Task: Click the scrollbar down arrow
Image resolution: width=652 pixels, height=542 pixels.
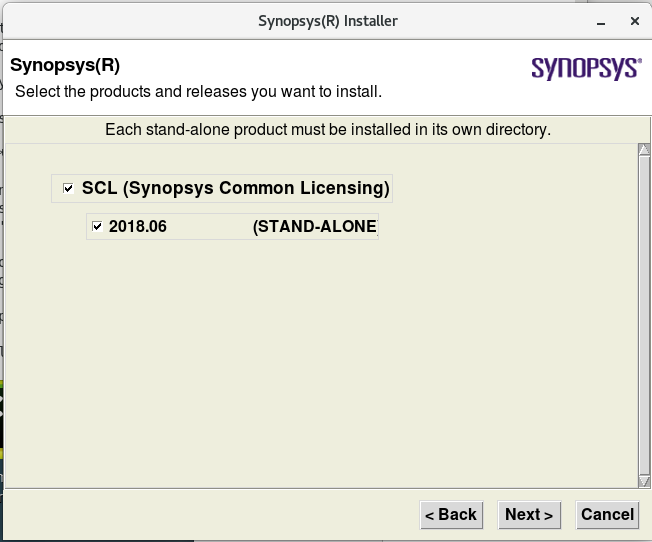Action: (644, 481)
